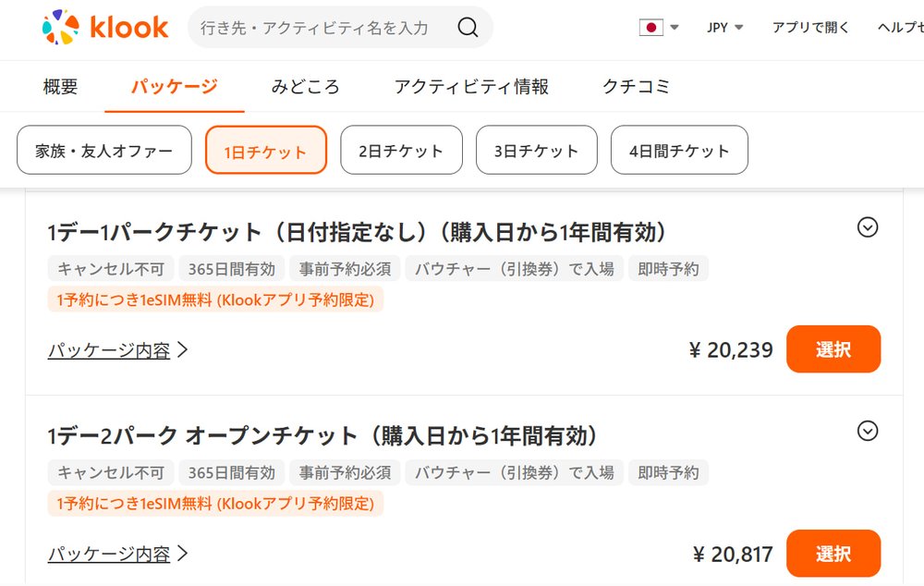Click 選択 for the ¥20,239 package
924x586 pixels.
coord(833,349)
